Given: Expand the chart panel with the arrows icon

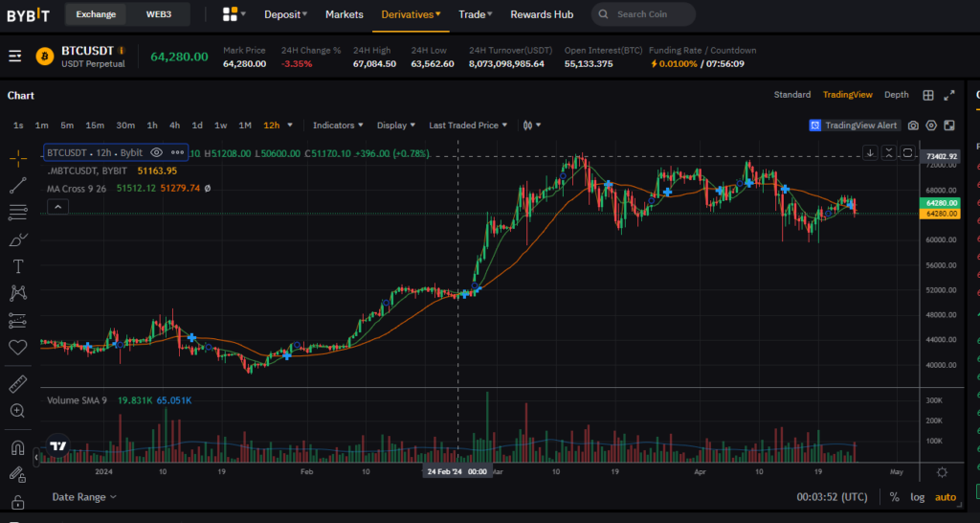Looking at the screenshot, I should coord(949,95).
